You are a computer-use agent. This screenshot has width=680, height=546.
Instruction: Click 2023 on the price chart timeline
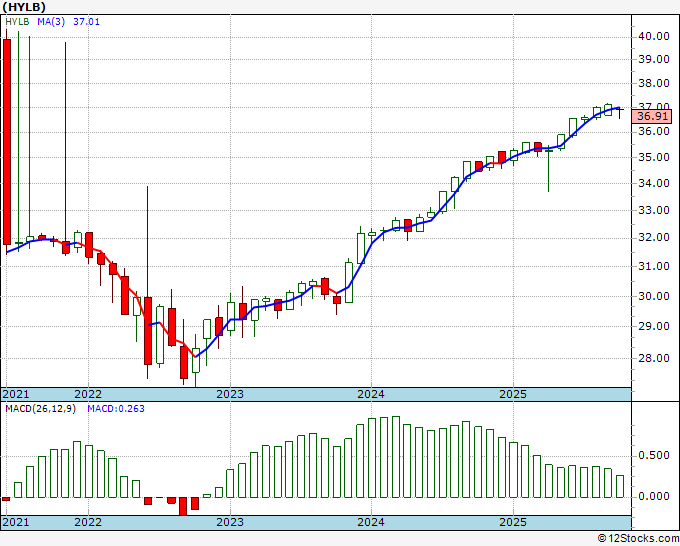coord(230,394)
